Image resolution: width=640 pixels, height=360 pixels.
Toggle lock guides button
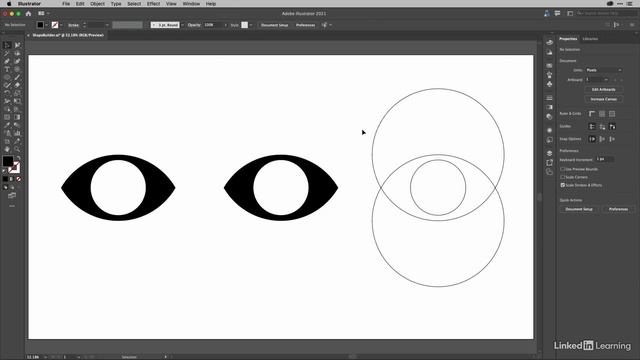tap(602, 127)
